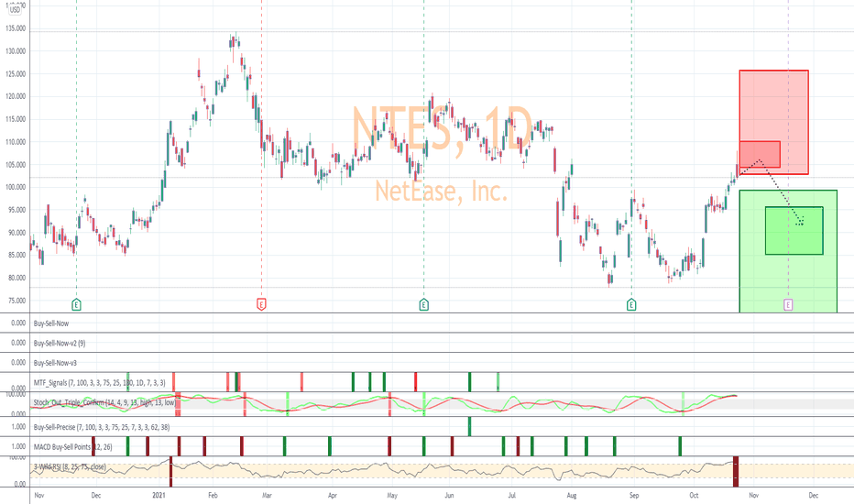
Task: Select the green earnings marker in mid May
Action: tap(423, 304)
